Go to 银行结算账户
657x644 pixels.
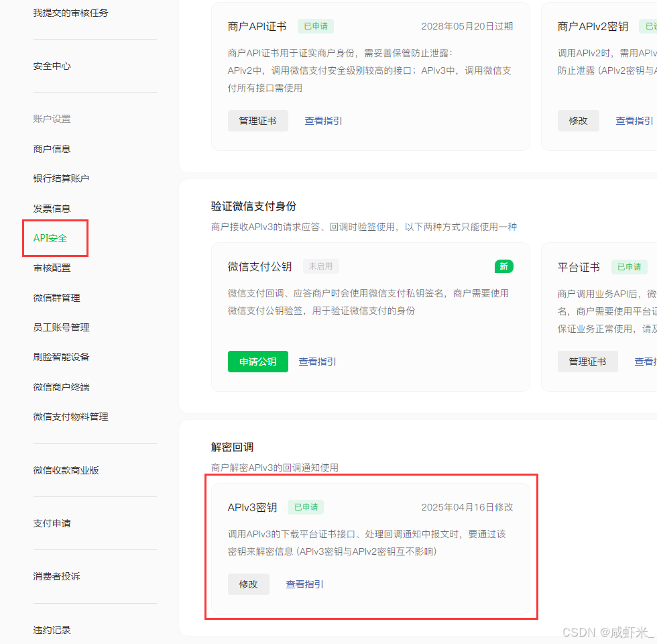click(x=61, y=178)
